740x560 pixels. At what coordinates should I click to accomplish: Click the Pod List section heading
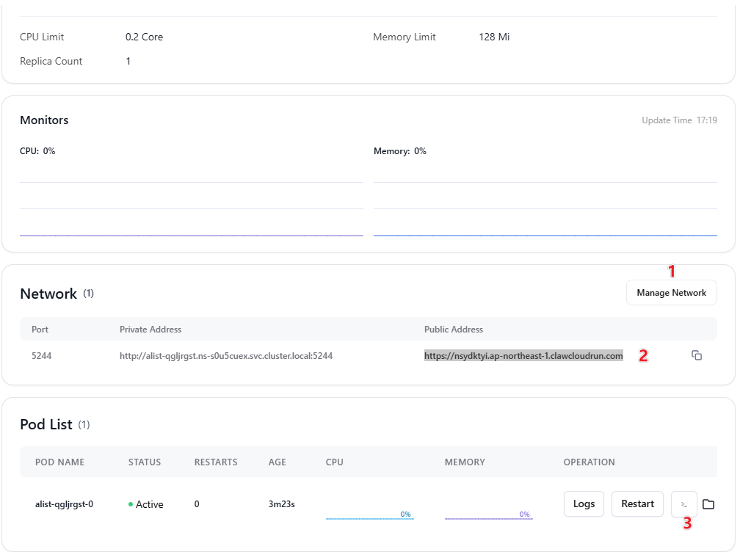click(x=46, y=424)
